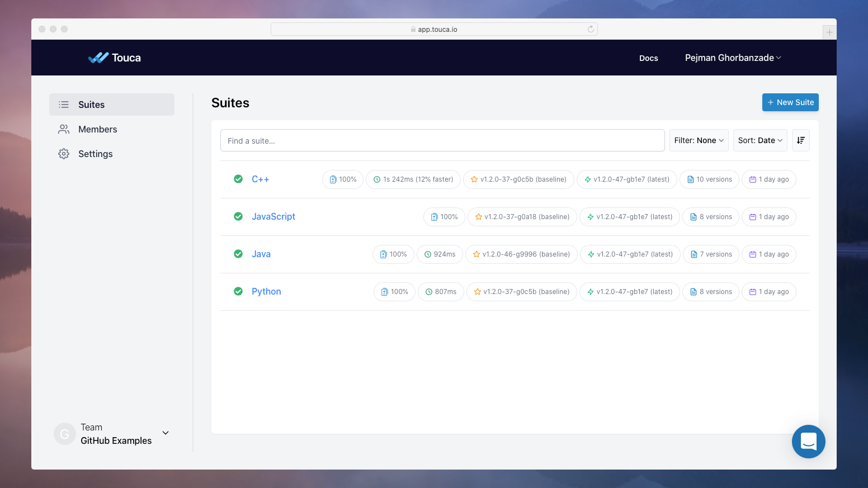868x488 pixels.
Task: Select Settings in the sidebar
Action: point(112,154)
